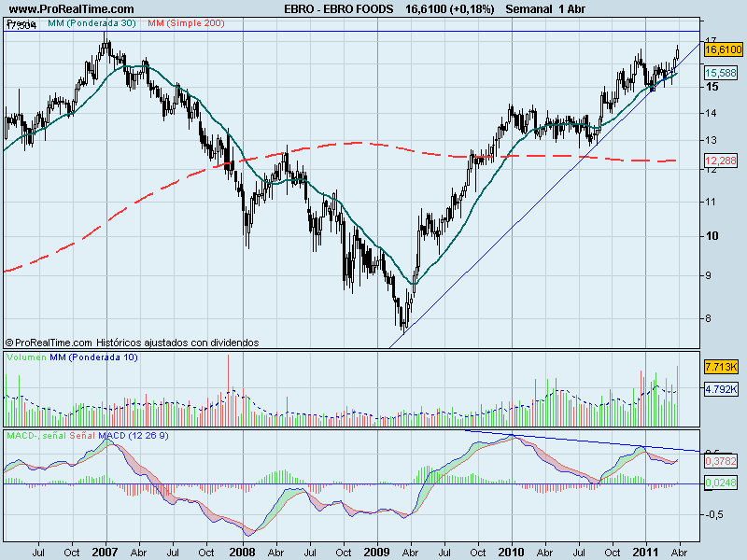Click the MM (Ponderada 10) volume legend
Image resolution: width=747 pixels, height=560 pixels.
tap(93, 357)
